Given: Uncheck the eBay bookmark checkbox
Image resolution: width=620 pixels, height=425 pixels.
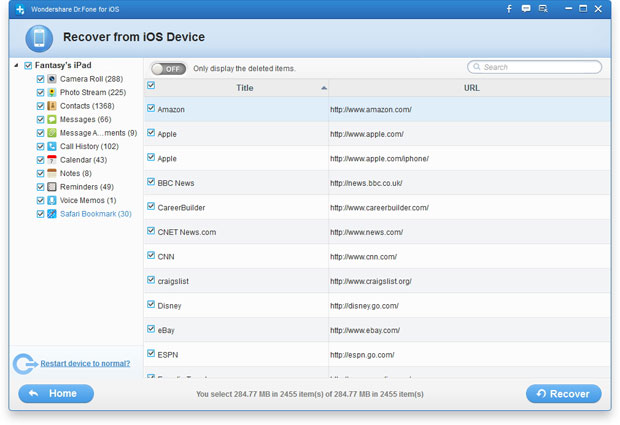Looking at the screenshot, I should [151, 329].
